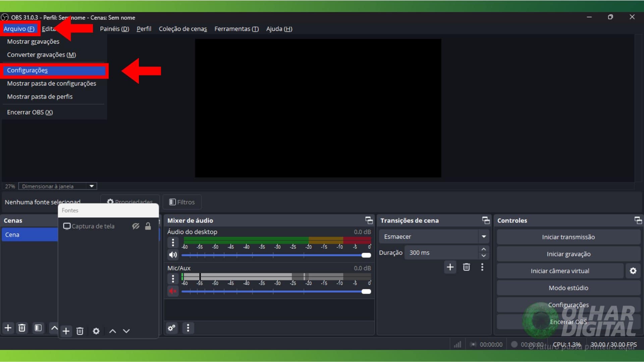Open Mic/Aux three-dot options menu
The image size is (644, 362).
[173, 279]
